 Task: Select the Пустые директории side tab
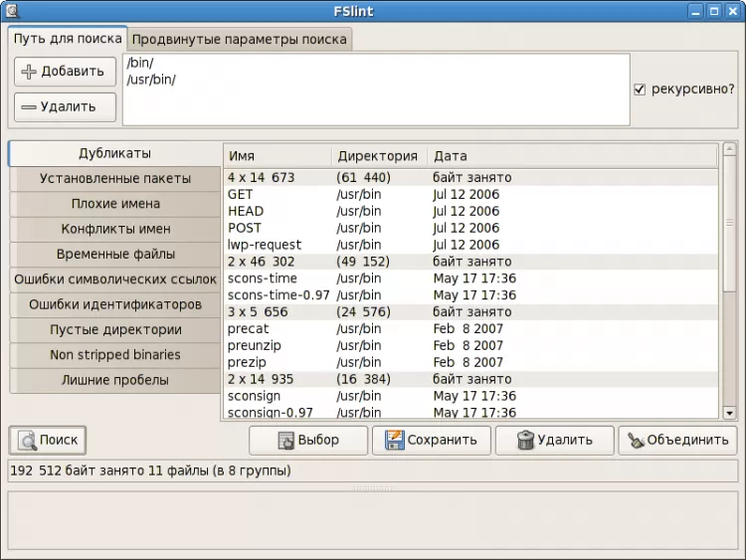tap(114, 329)
